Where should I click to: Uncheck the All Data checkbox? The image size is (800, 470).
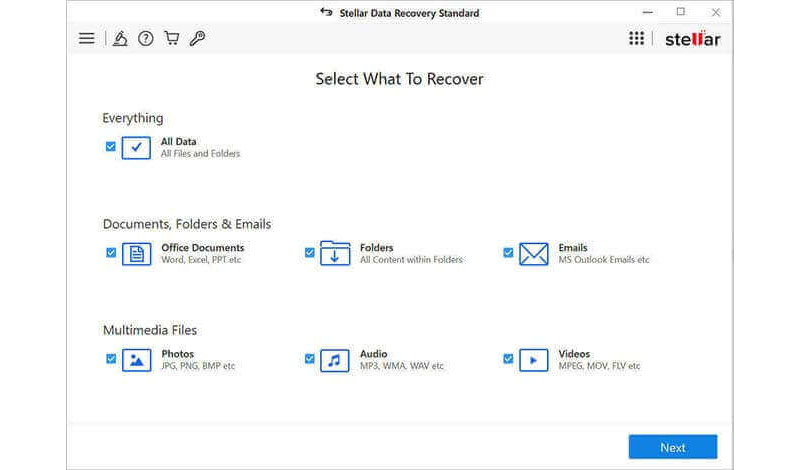click(111, 146)
